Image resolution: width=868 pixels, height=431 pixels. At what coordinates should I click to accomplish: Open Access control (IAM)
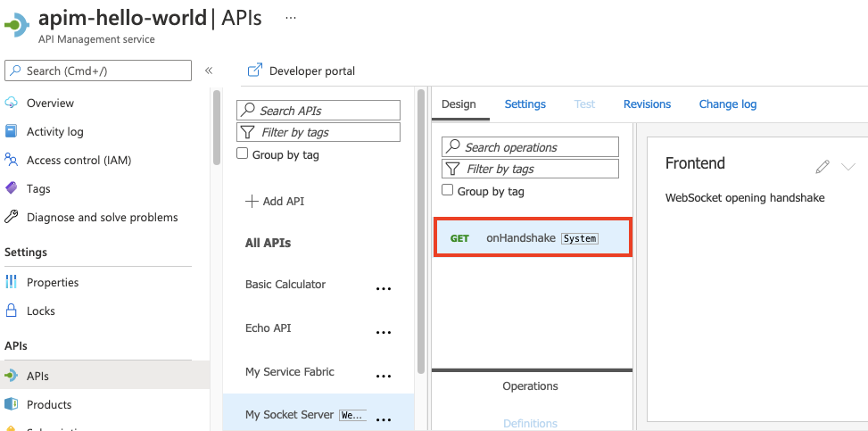(x=79, y=161)
